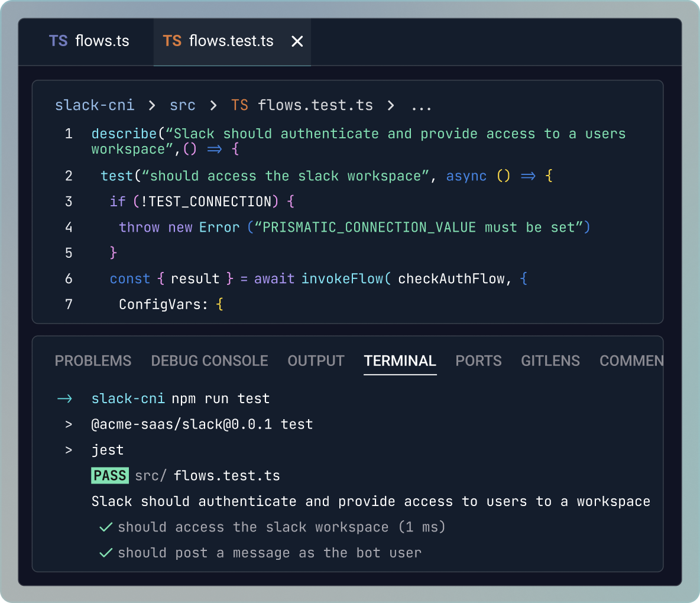Select the PORTS panel

click(478, 361)
